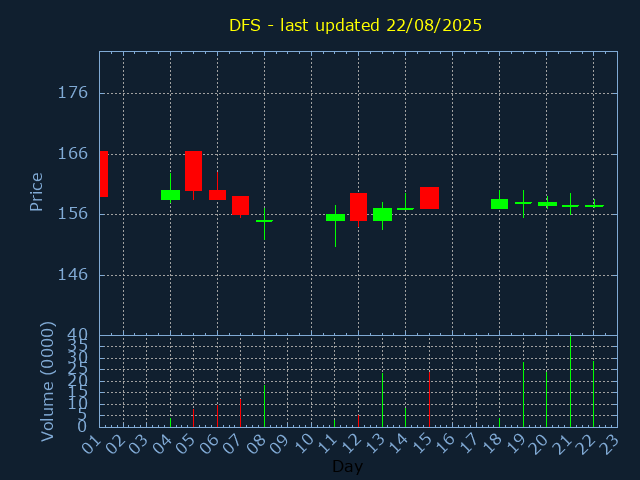Click the 23 day axis label
Viewport: 640px width, 480px height.
pyautogui.click(x=609, y=444)
